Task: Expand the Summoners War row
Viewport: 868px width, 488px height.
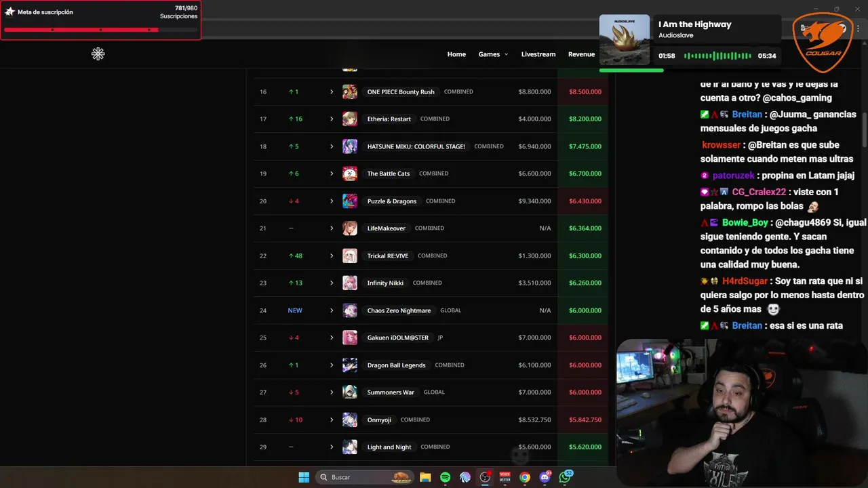Action: tap(332, 392)
